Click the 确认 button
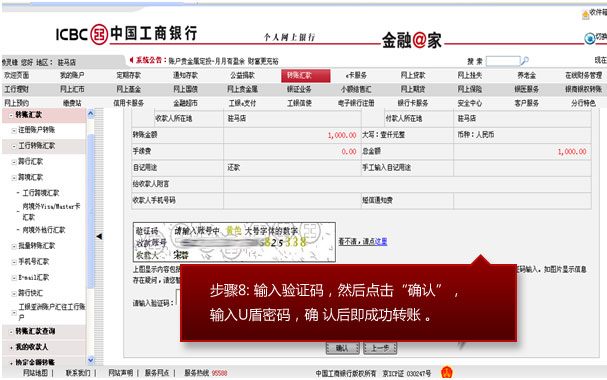Viewport: 607px width, 380px height. pos(342,348)
